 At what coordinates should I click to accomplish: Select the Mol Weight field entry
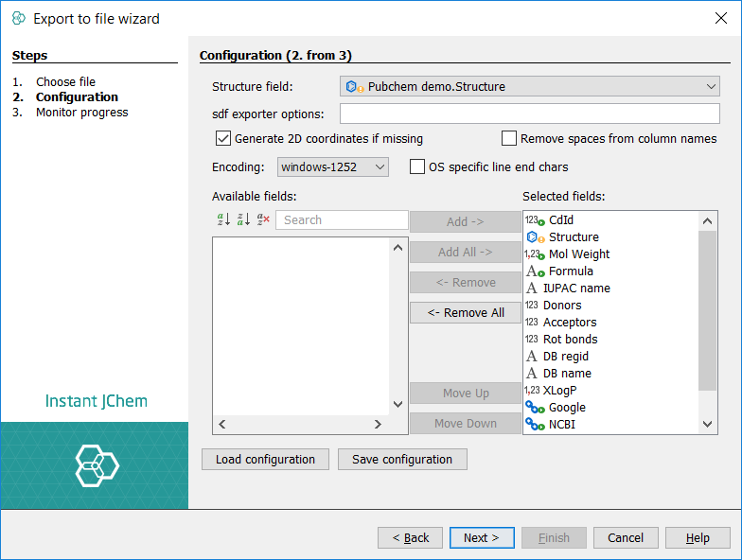578,254
